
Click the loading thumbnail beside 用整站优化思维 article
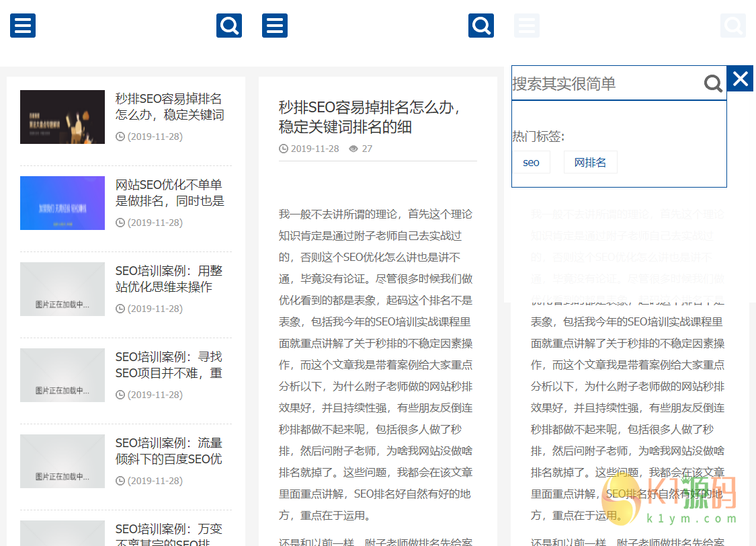coord(62,289)
